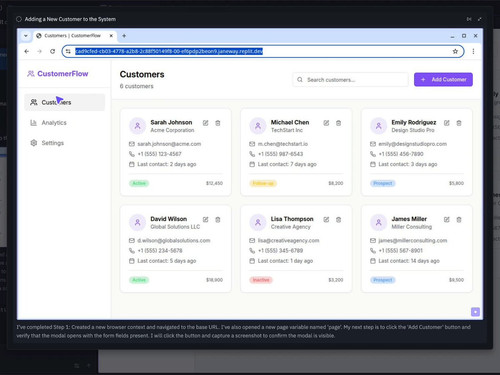Image resolution: width=500 pixels, height=375 pixels.
Task: Open the Analytics sidebar item
Action: point(65,123)
